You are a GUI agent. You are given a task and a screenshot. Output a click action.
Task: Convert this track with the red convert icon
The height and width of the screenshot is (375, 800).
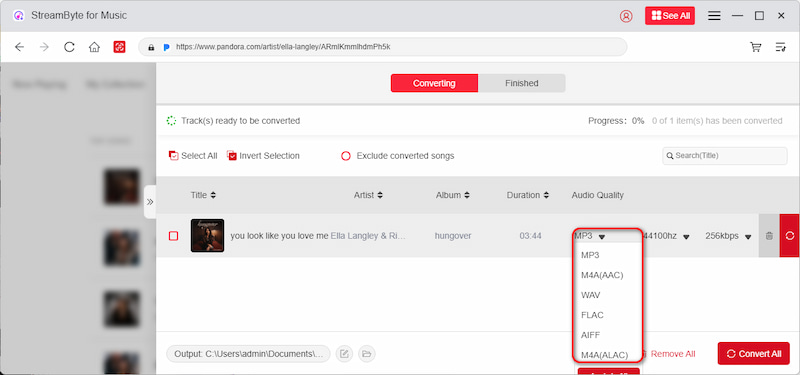pos(790,236)
